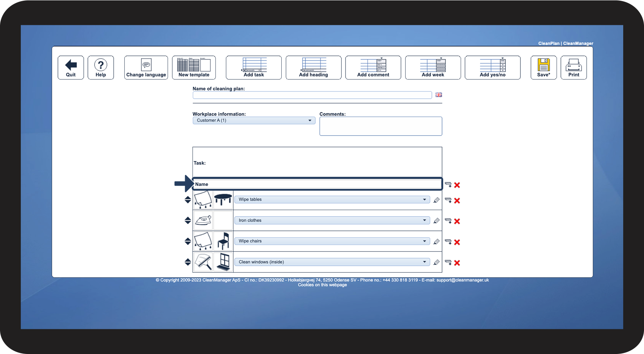Click the reorder arrows beside Wipe tables
The image size is (644, 354).
click(x=188, y=200)
